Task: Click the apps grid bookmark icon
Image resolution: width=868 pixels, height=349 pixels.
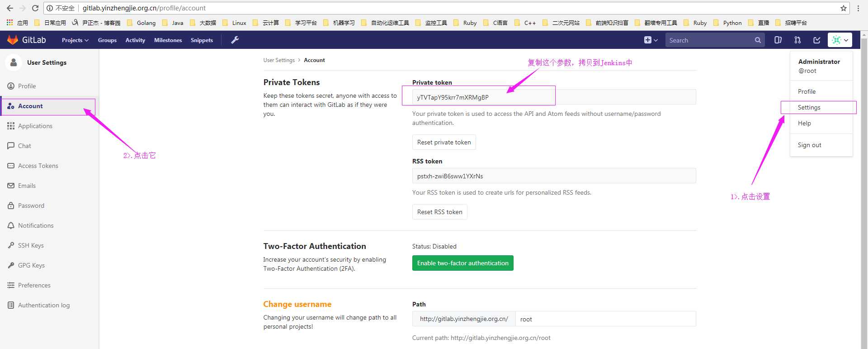Action: pyautogui.click(x=9, y=23)
